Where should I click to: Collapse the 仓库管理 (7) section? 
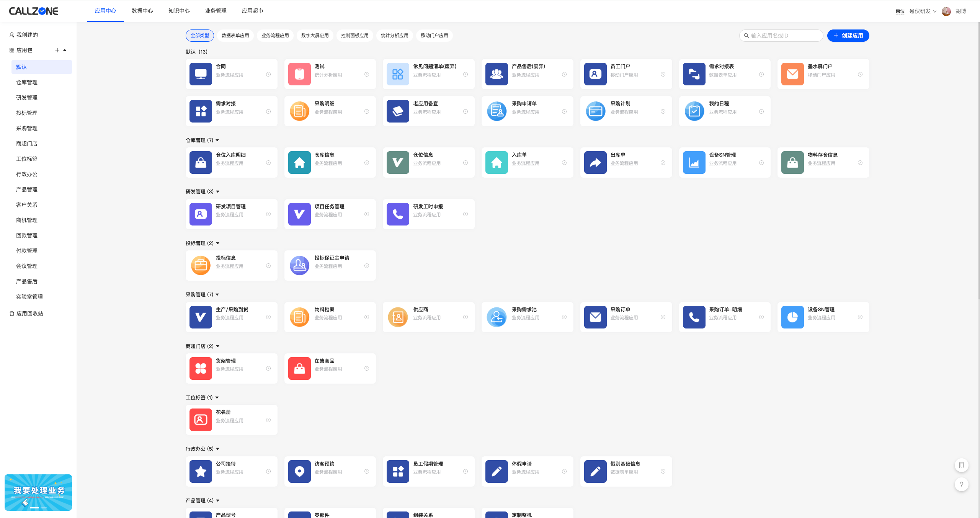[x=217, y=141]
